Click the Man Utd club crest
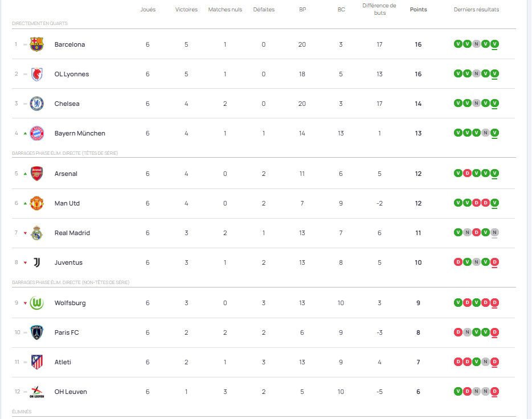 (x=36, y=203)
